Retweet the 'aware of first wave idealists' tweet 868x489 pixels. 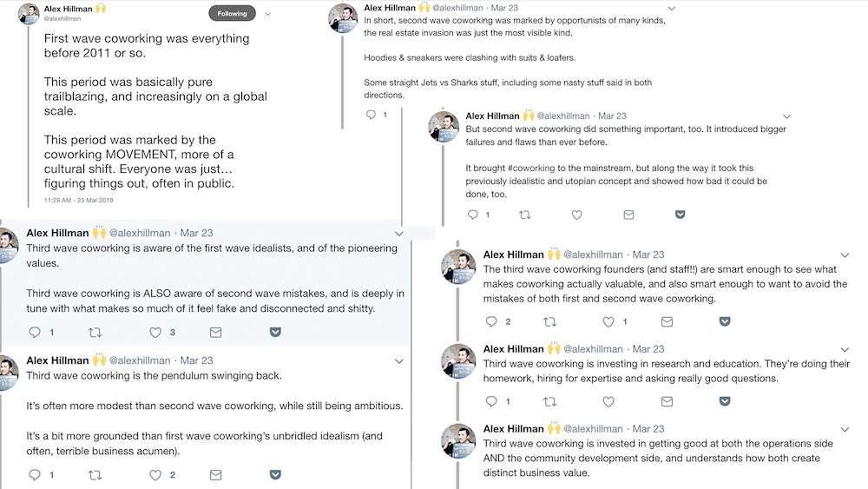pos(95,333)
